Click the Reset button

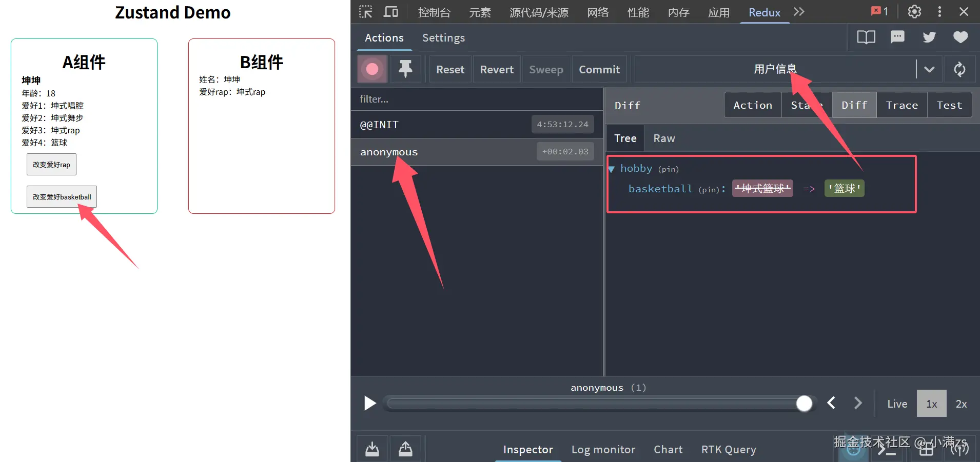pyautogui.click(x=450, y=69)
